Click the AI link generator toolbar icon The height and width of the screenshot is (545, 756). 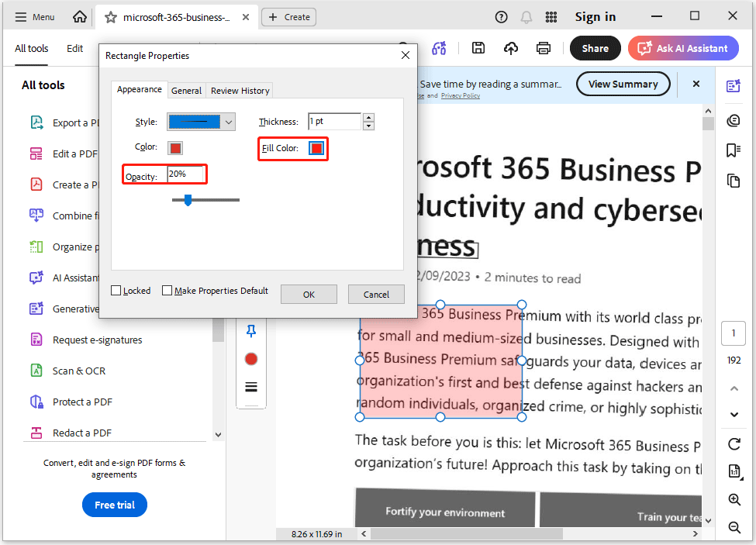tap(439, 48)
